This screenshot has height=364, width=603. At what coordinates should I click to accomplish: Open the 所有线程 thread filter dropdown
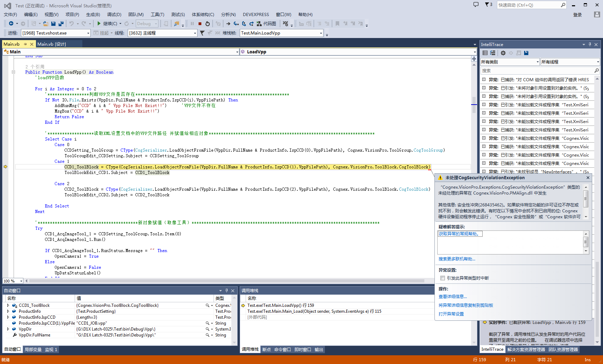(x=570, y=62)
